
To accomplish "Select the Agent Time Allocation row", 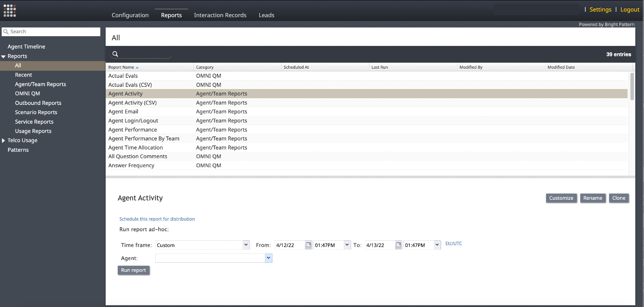I will click(x=367, y=147).
